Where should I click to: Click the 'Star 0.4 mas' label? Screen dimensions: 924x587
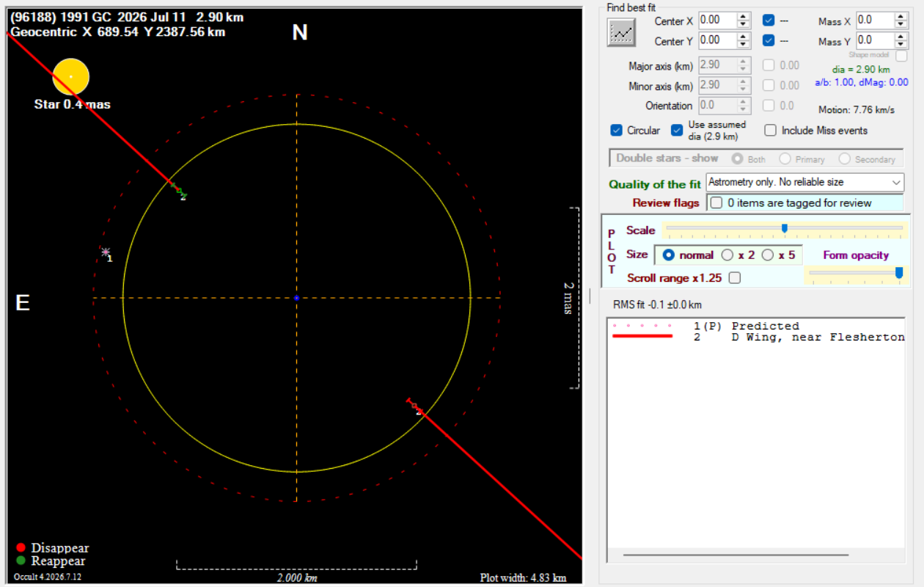click(72, 104)
